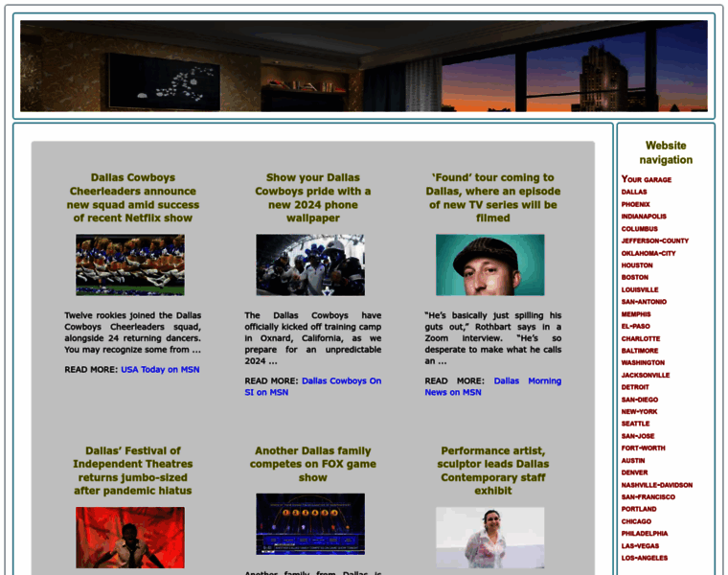
Task: Open the San-Francisco link
Action: [x=648, y=497]
